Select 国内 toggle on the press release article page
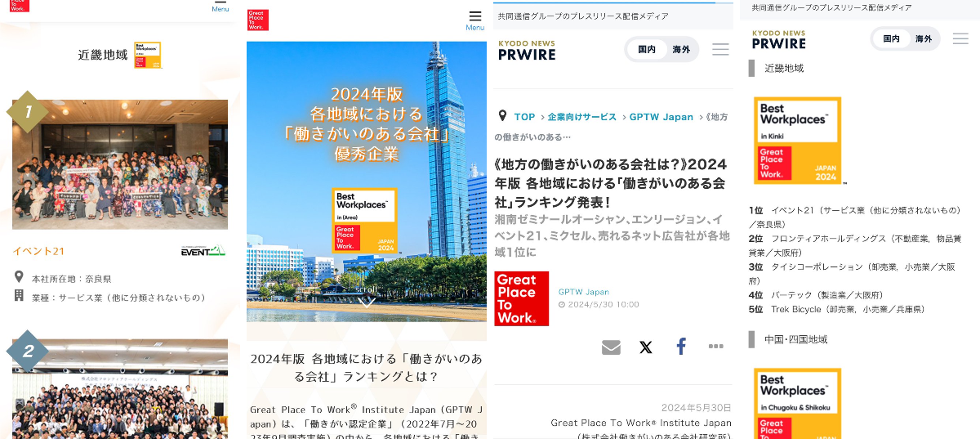 click(x=647, y=49)
